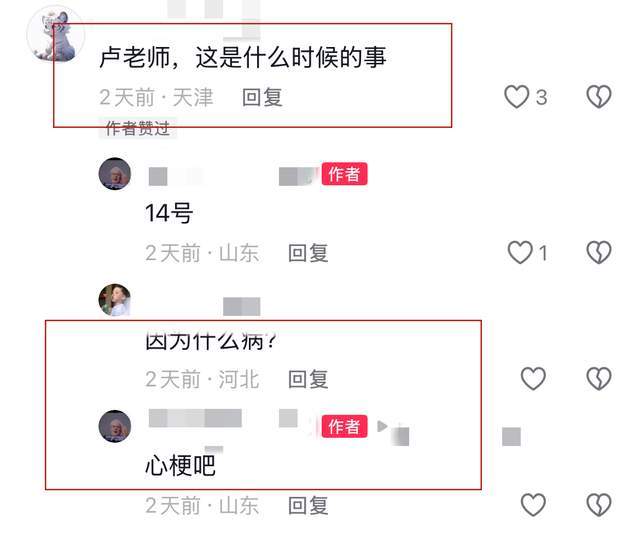This screenshot has height=534, width=640.
Task: Reply to the 14号 comment via 回复
Action: pos(308,253)
